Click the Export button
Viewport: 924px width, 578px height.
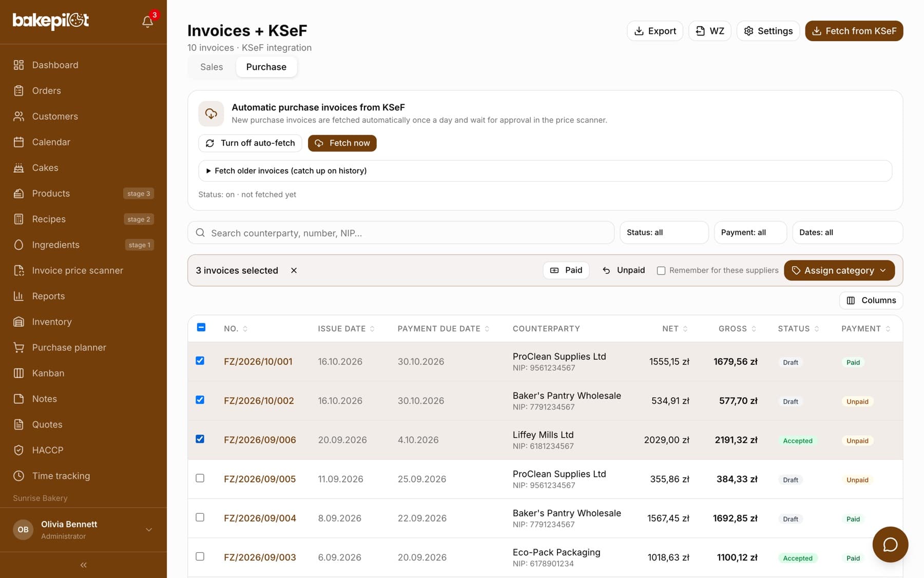[x=655, y=31]
